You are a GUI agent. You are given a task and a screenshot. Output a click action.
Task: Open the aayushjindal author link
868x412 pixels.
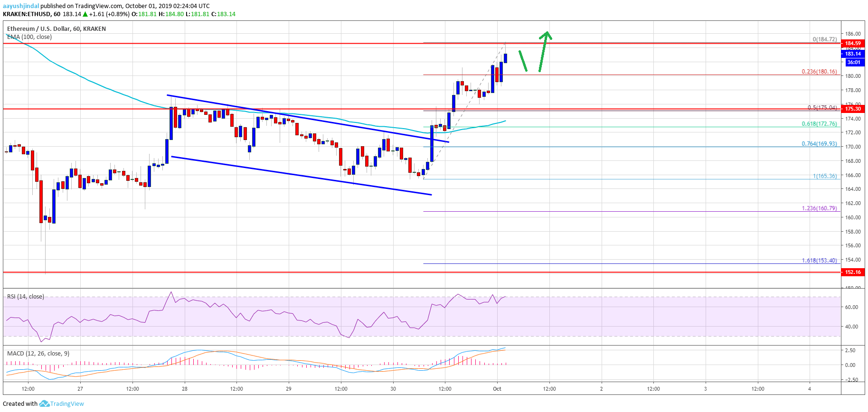[x=21, y=6]
